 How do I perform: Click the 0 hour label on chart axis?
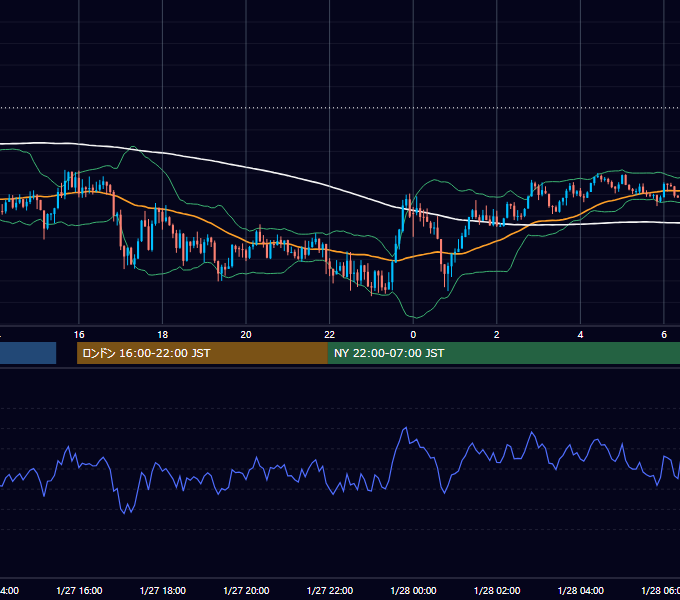(x=413, y=335)
